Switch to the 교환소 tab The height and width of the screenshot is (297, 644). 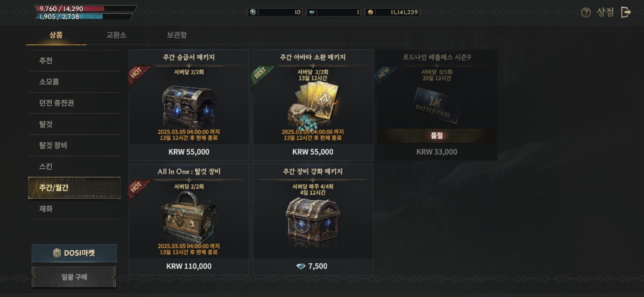pyautogui.click(x=116, y=35)
